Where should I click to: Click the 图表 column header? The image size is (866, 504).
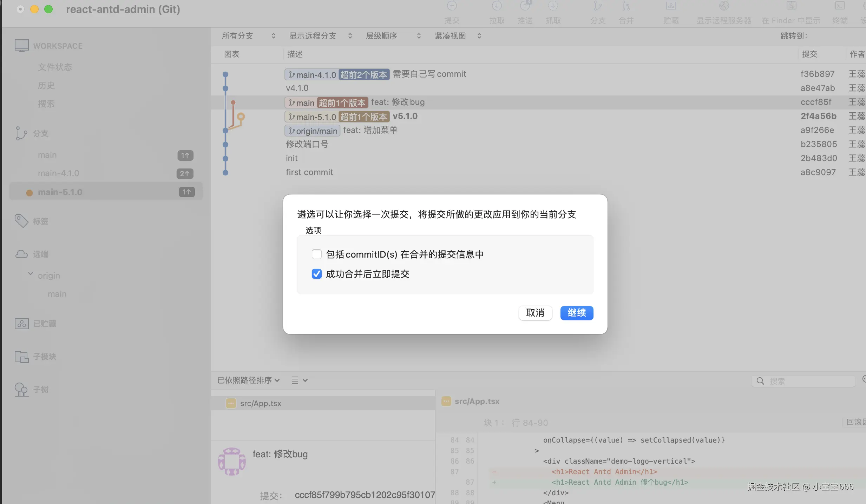pos(231,54)
